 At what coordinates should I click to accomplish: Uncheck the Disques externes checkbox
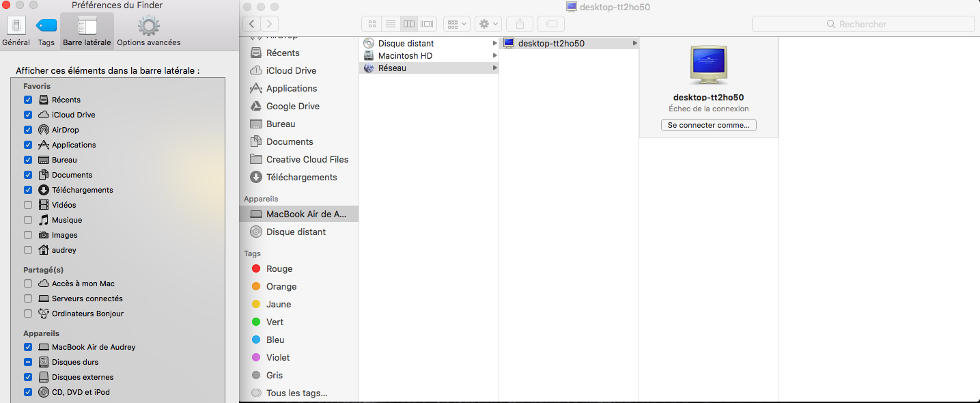click(x=28, y=377)
